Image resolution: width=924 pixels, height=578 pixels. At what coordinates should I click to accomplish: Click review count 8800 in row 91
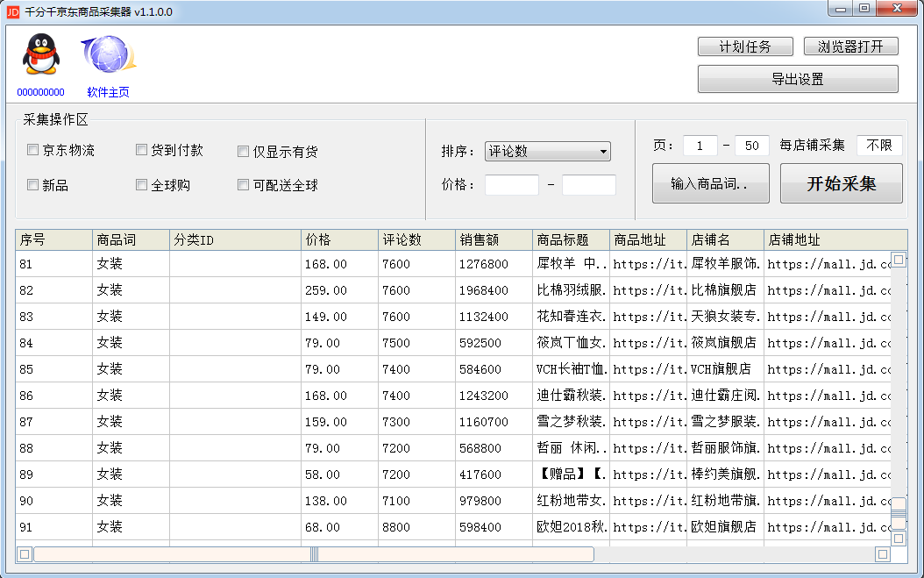pos(417,527)
